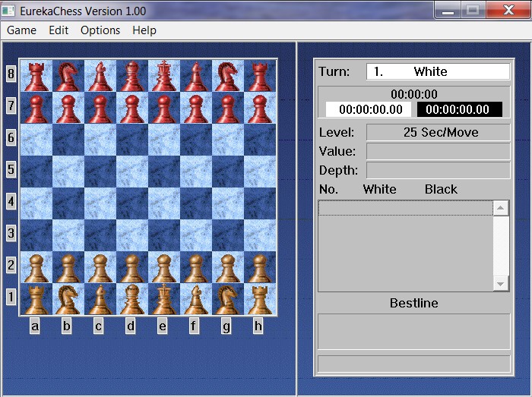Select the white king on e1
532x397 pixels.
coord(164,299)
